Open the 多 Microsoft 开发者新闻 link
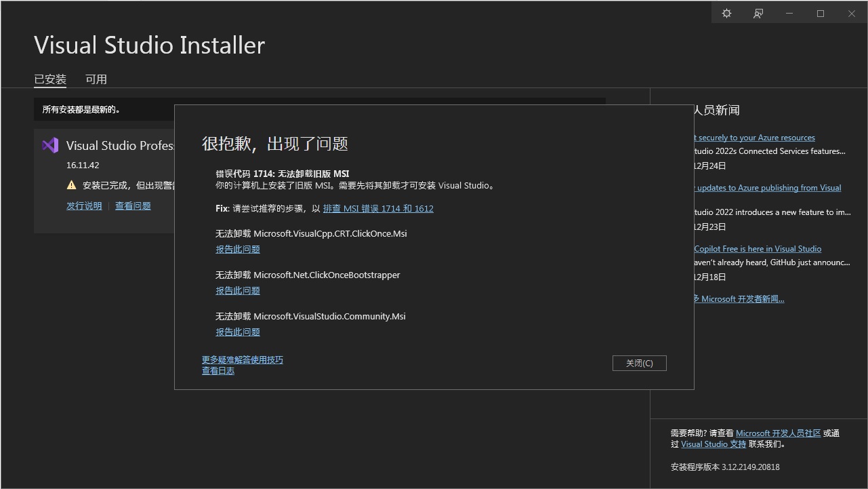868x489 pixels. [x=738, y=298]
